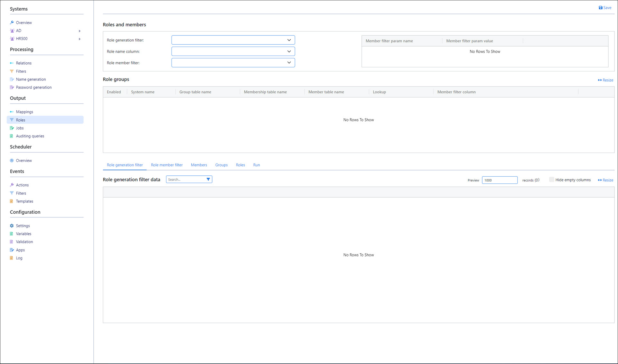Click the Preview records number field
618x364 pixels.
[x=499, y=180]
